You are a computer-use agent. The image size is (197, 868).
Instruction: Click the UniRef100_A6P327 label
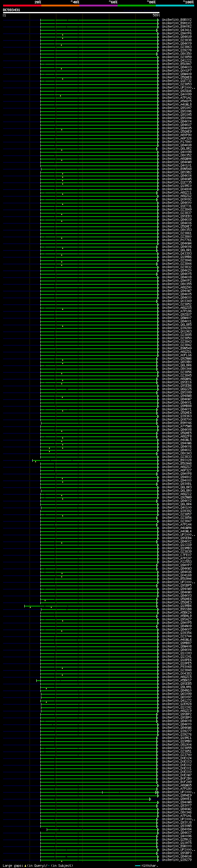pyautogui.click(x=176, y=470)
